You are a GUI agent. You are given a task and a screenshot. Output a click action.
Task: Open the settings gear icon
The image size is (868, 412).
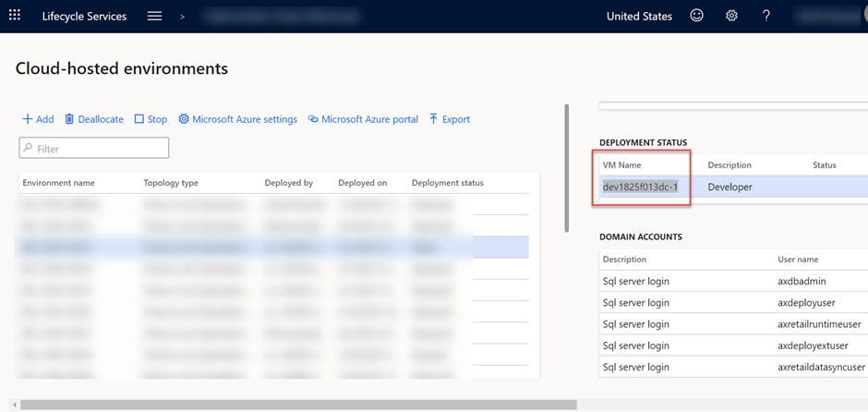click(731, 16)
